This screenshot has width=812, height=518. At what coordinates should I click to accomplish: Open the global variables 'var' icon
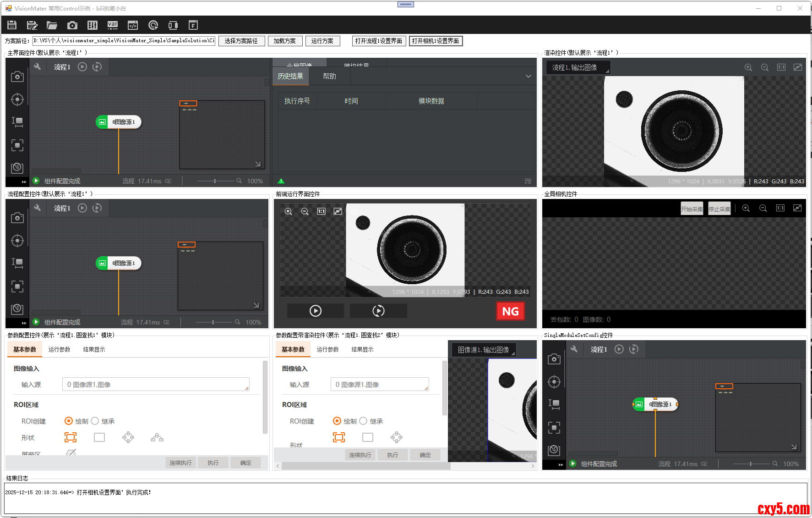pos(113,25)
